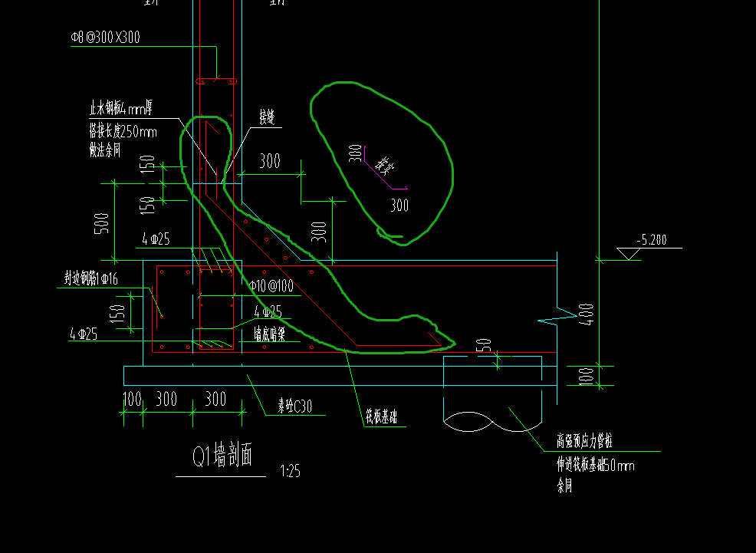This screenshot has height=553, width=756.
Task: Click the 封边钢筋1Φ16 annotation
Action: point(91,278)
